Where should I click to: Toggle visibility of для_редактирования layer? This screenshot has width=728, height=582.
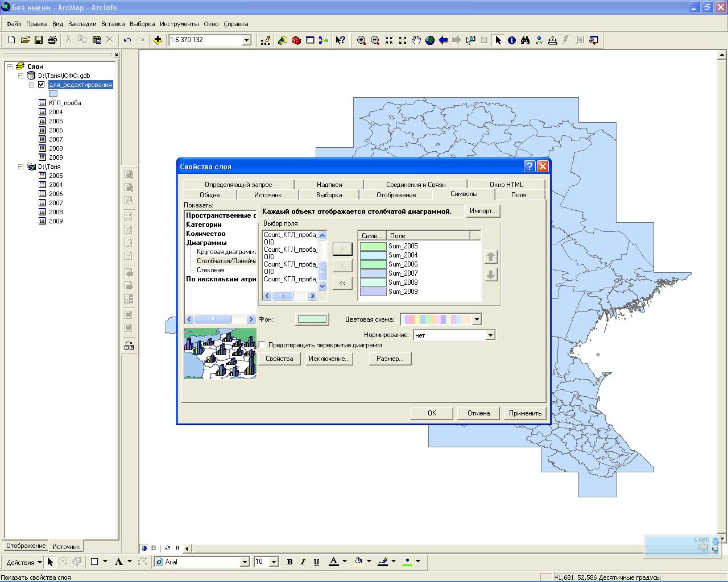[42, 85]
